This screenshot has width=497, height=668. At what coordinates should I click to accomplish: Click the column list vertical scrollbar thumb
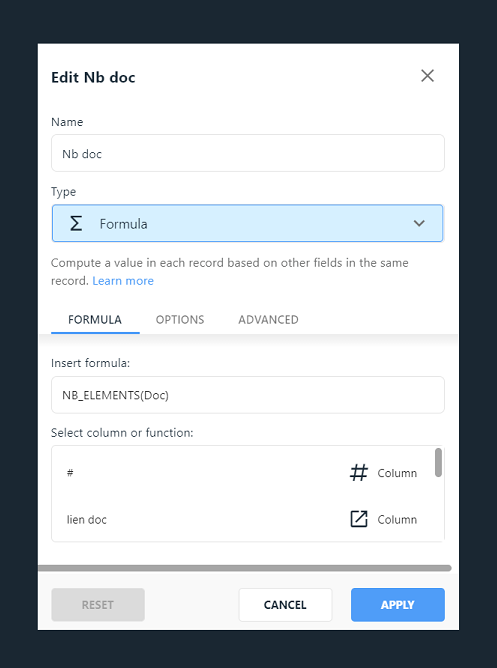[438, 462]
